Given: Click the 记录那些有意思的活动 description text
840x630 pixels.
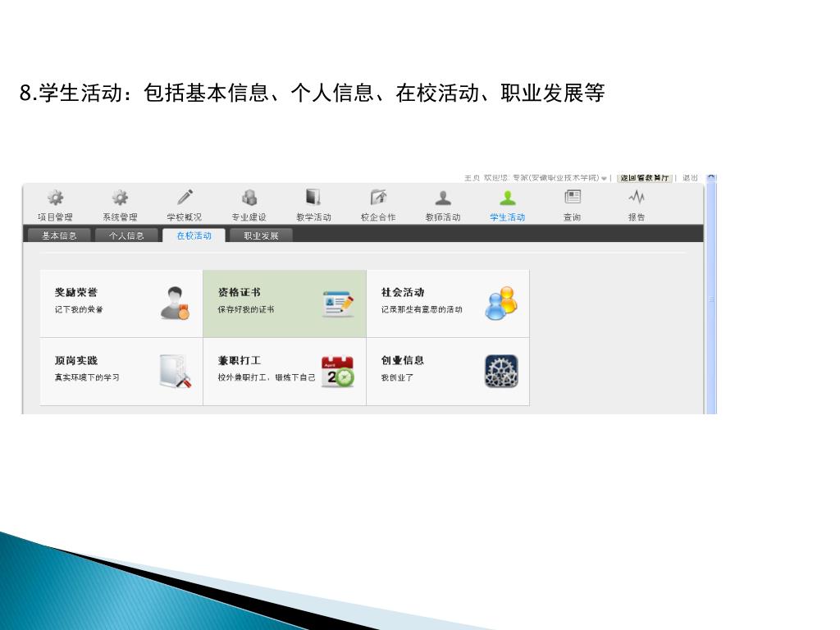Looking at the screenshot, I should tap(422, 309).
